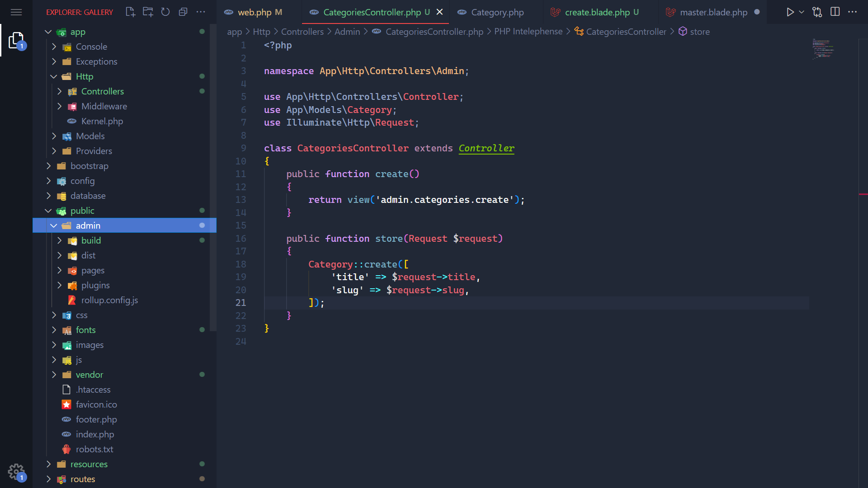Collapse all folders in explorer

pyautogui.click(x=183, y=12)
